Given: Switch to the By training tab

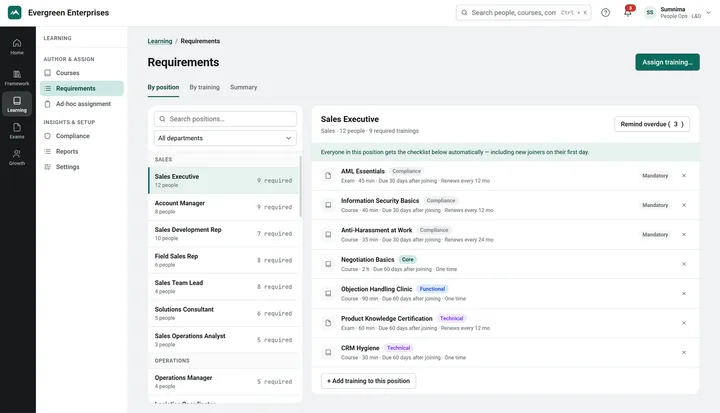Looking at the screenshot, I should click(x=204, y=87).
